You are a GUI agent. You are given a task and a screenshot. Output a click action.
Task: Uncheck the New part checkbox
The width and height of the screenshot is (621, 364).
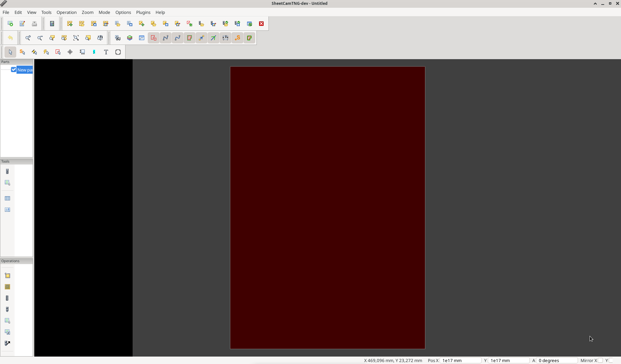[x=14, y=70]
